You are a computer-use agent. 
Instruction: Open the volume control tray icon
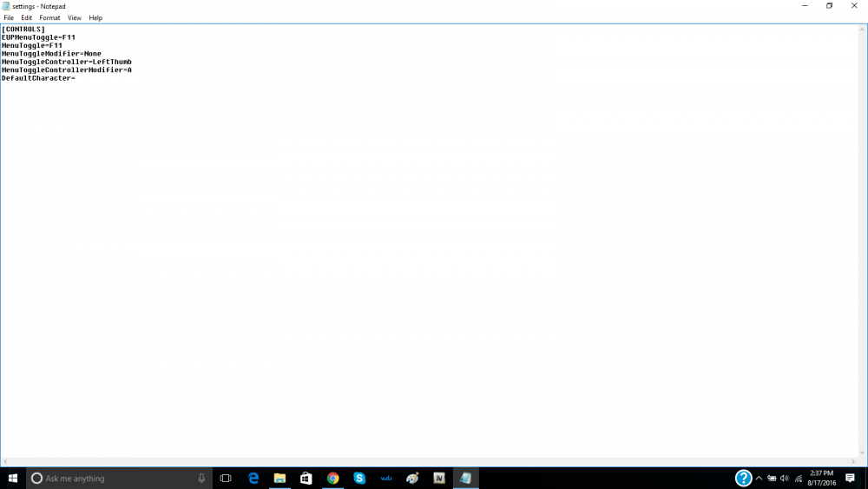[x=785, y=479]
